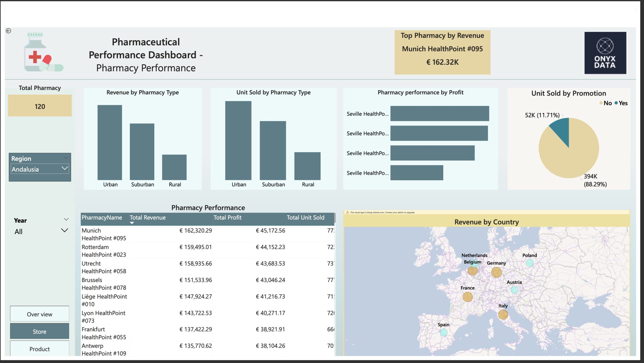Open the Andalusia region dropdown

(65, 168)
